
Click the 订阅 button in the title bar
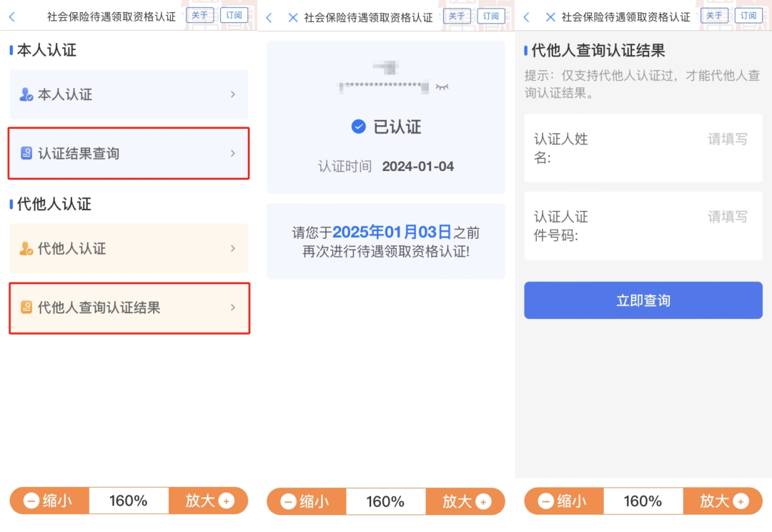coord(234,15)
